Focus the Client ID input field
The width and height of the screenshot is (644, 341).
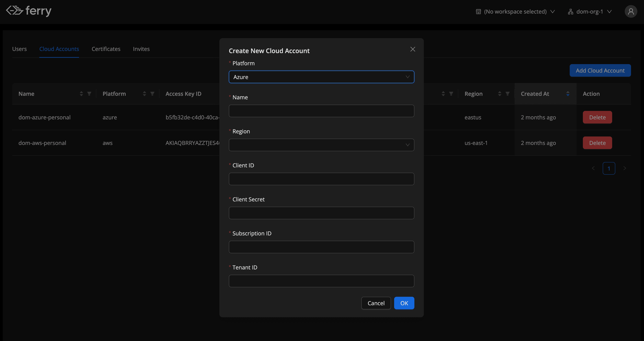(321, 179)
